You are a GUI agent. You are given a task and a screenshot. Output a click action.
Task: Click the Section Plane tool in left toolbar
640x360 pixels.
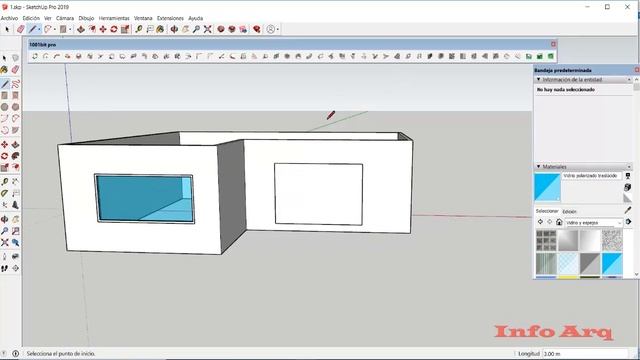15,268
